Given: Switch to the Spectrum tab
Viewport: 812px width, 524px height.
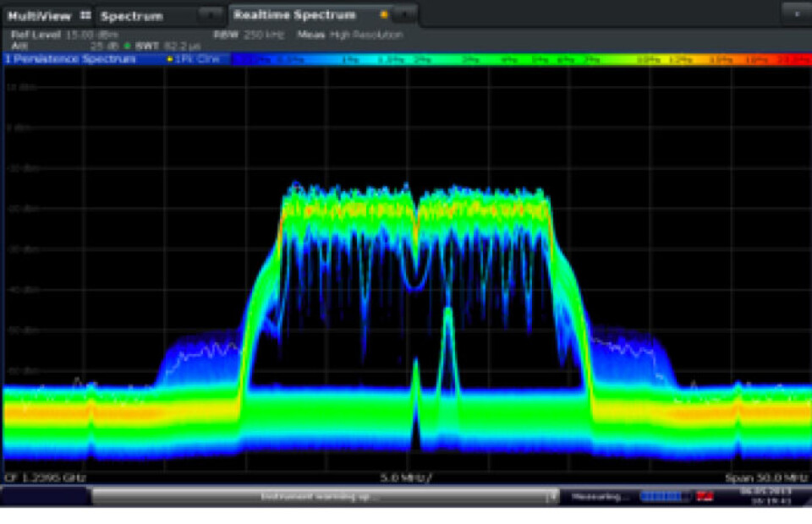Looking at the screenshot, I should coord(132,15).
